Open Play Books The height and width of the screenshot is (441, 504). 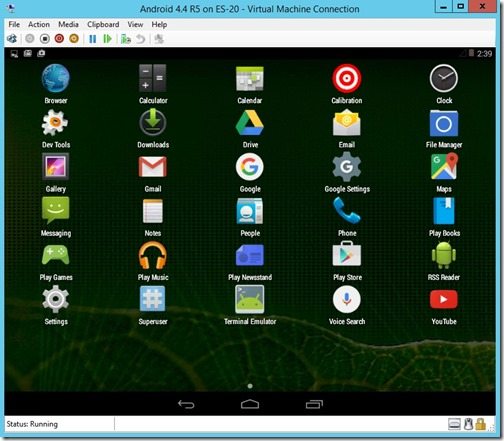click(x=444, y=211)
